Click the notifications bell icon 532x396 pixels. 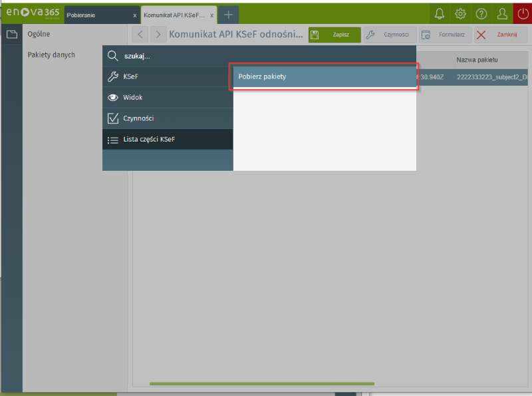[439, 14]
